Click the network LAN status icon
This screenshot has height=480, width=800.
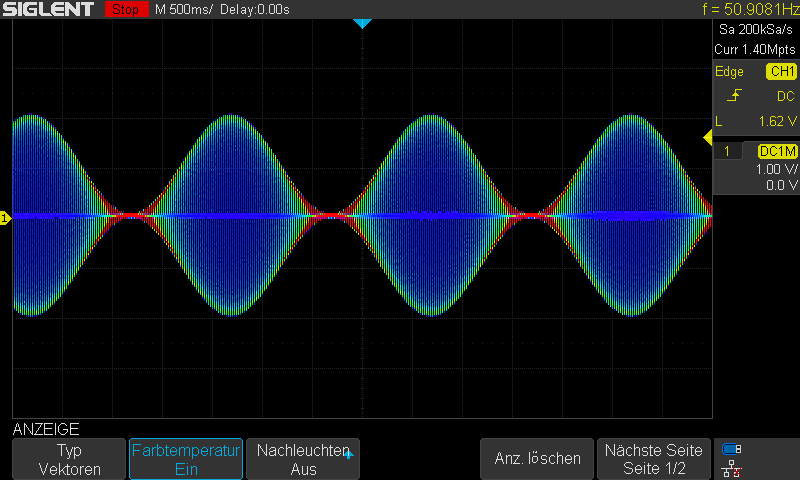pyautogui.click(x=732, y=469)
